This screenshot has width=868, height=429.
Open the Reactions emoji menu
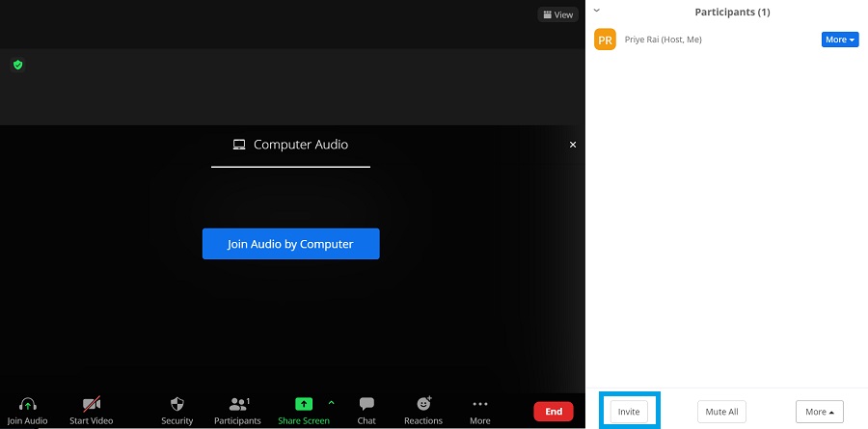click(x=423, y=405)
